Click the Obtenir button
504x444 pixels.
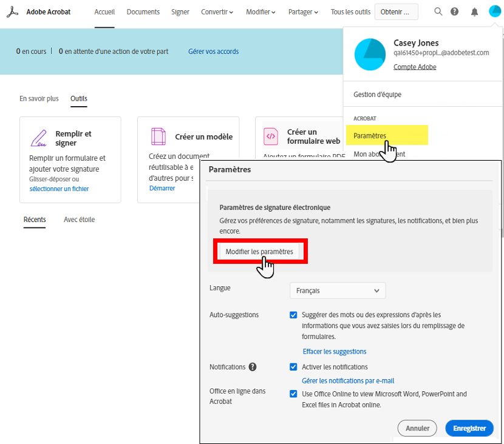tap(397, 12)
